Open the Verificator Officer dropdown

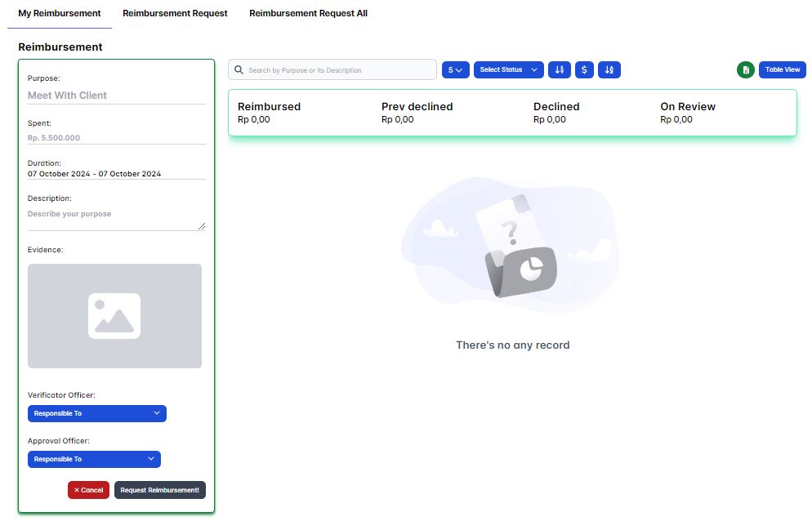click(97, 414)
